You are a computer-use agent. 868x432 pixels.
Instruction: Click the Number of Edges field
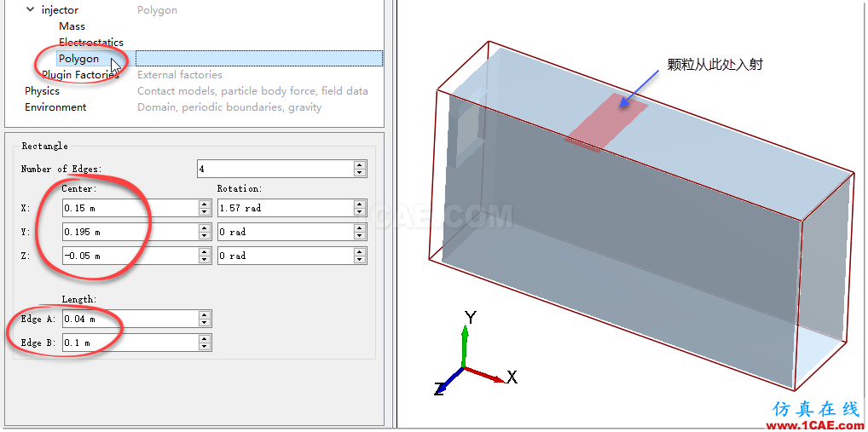pyautogui.click(x=275, y=169)
